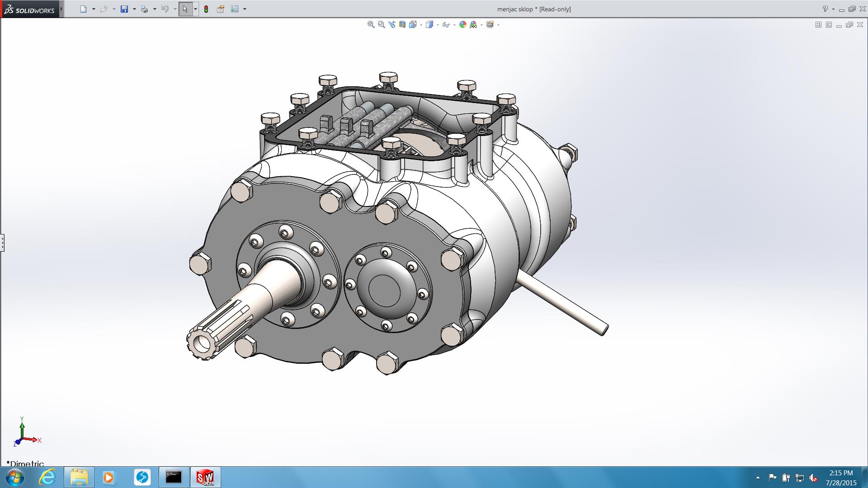Viewport: 868px width, 488px height.
Task: Activate Zoom to Area tool
Action: tap(381, 25)
